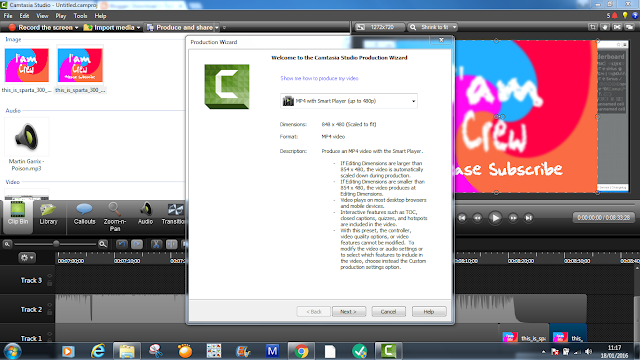Screen dimensions: 640x360
Task: Click Record the screen button
Action: [41, 27]
